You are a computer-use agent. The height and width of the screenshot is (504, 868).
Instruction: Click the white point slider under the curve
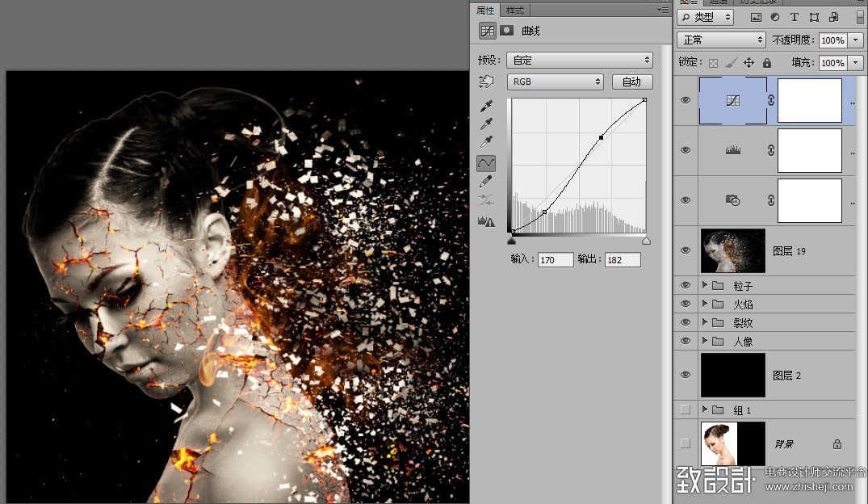(646, 241)
